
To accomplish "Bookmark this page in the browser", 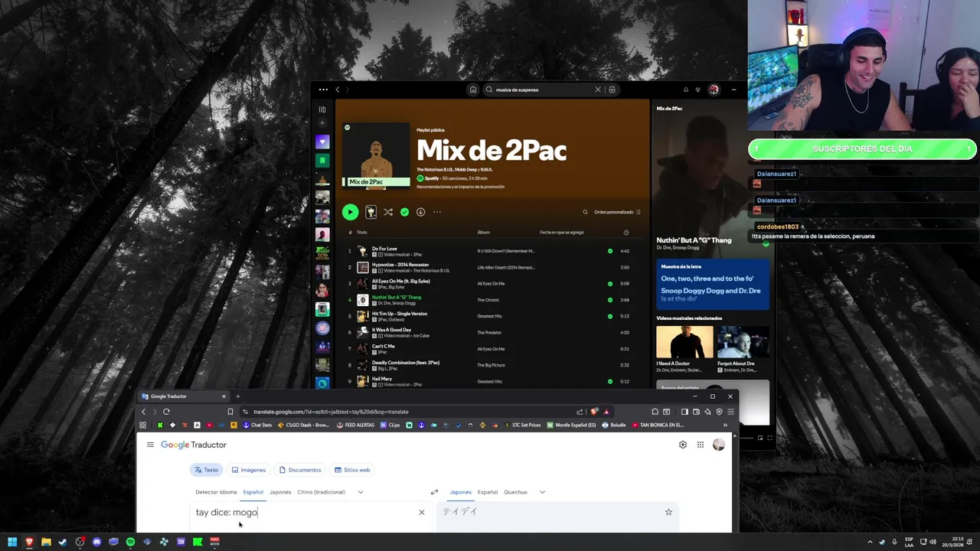I will (x=230, y=412).
